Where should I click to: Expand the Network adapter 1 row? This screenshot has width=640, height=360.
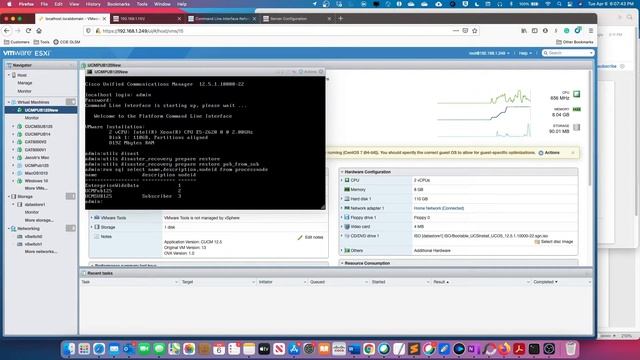342,208
